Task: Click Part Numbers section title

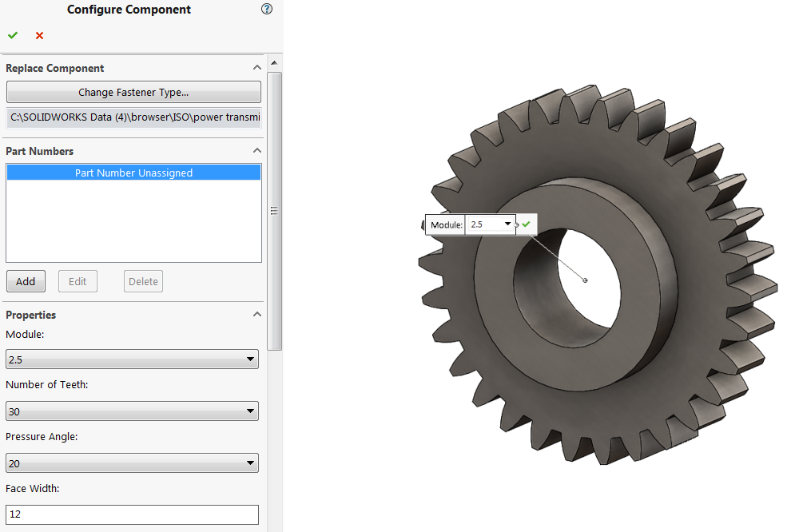Action: coord(39,151)
